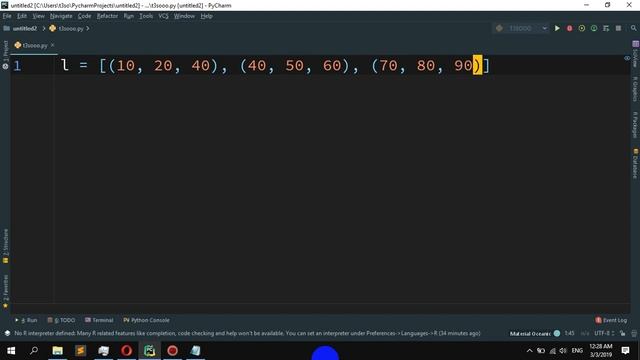Click the green Profile icon in toolbar
The height and width of the screenshot is (360, 640).
[x=594, y=28]
